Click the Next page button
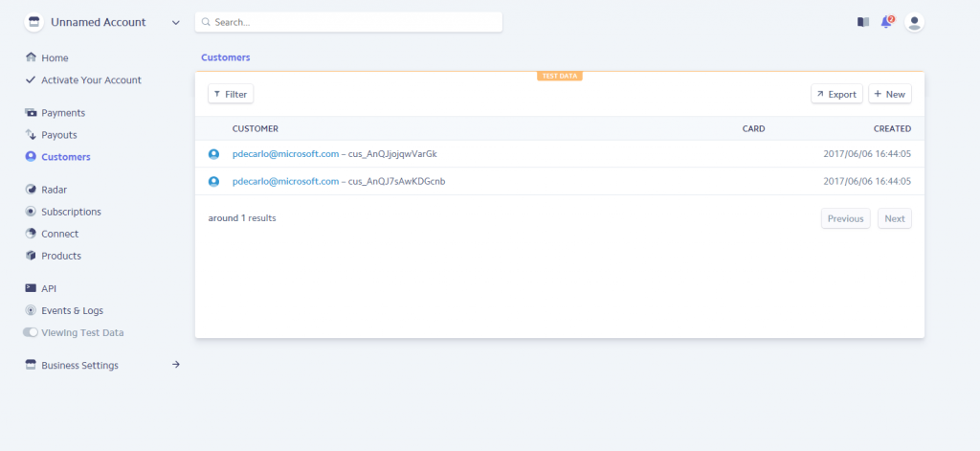 coord(895,218)
